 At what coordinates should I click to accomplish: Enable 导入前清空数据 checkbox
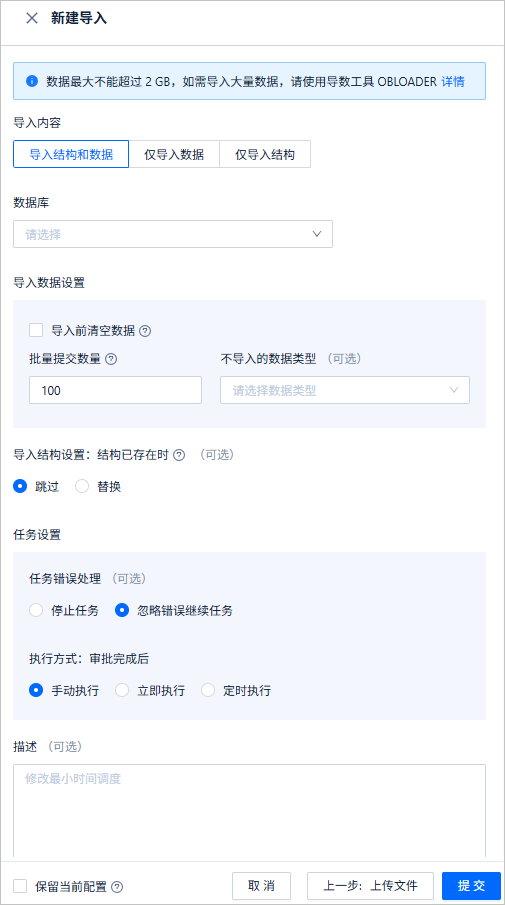36,331
